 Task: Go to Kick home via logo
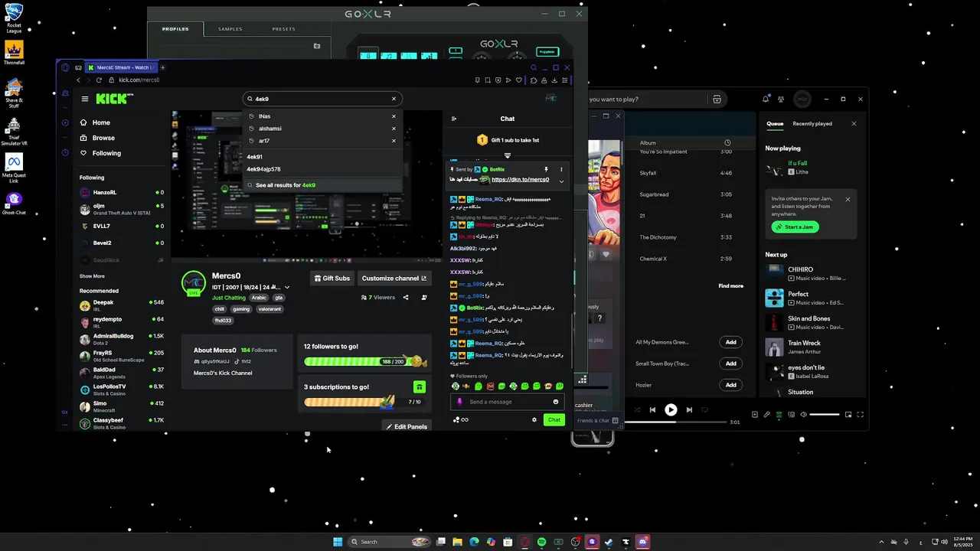click(x=113, y=99)
